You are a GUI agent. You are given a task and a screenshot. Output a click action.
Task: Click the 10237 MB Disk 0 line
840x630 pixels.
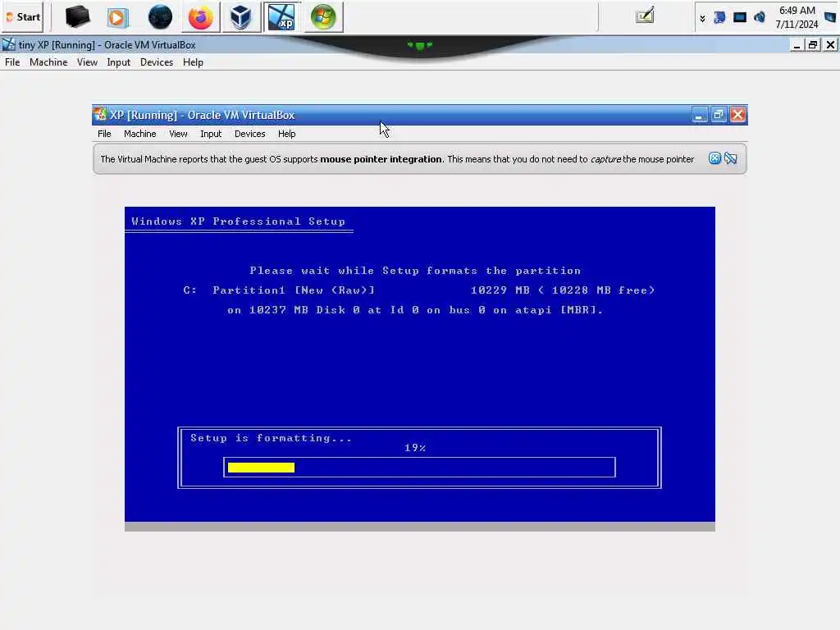pos(415,310)
